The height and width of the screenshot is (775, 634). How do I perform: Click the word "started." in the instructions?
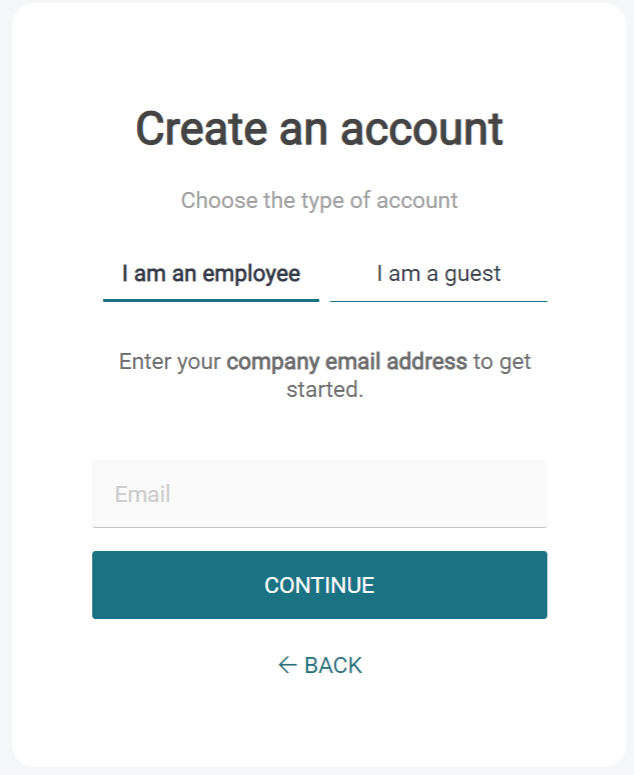click(324, 389)
